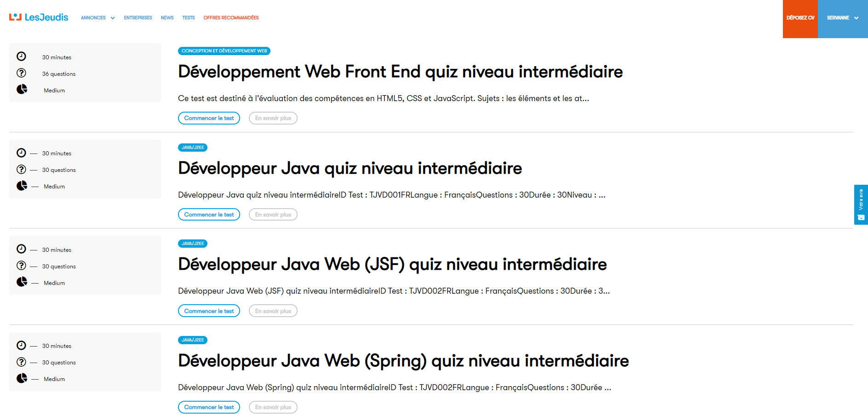Viewport: 868px width, 415px height.
Task: Click the Conception et Développement Web category tag
Action: click(x=224, y=51)
